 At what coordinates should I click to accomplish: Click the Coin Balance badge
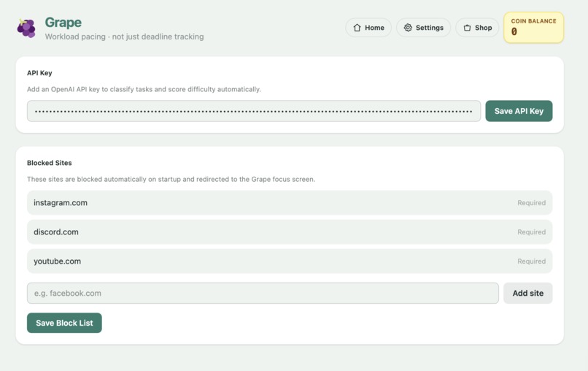533,28
